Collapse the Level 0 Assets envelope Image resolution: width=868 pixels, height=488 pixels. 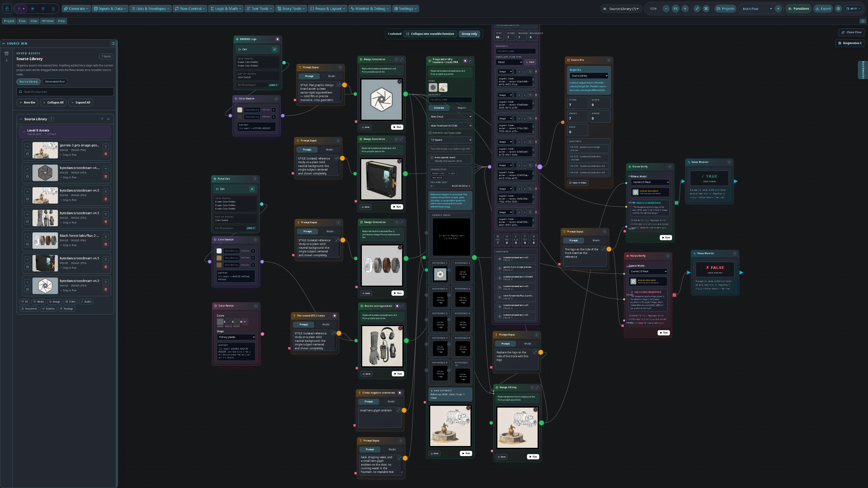coord(24,132)
